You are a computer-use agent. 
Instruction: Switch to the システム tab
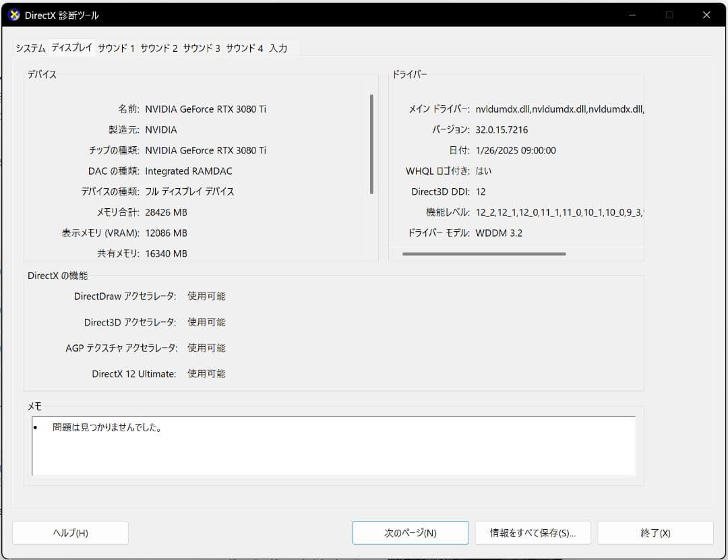pyautogui.click(x=30, y=48)
